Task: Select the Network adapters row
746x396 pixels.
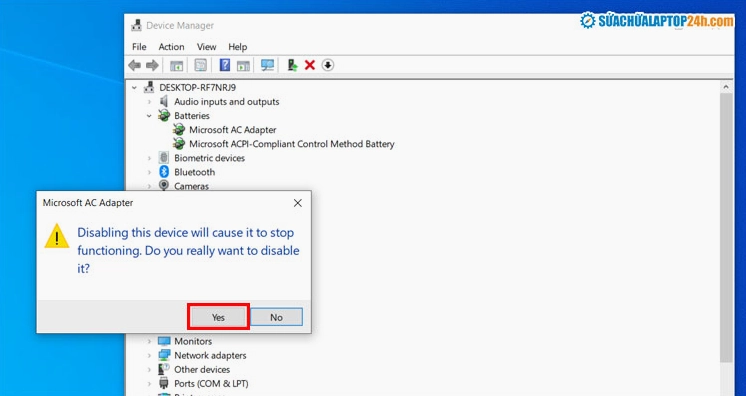Action: pyautogui.click(x=210, y=356)
